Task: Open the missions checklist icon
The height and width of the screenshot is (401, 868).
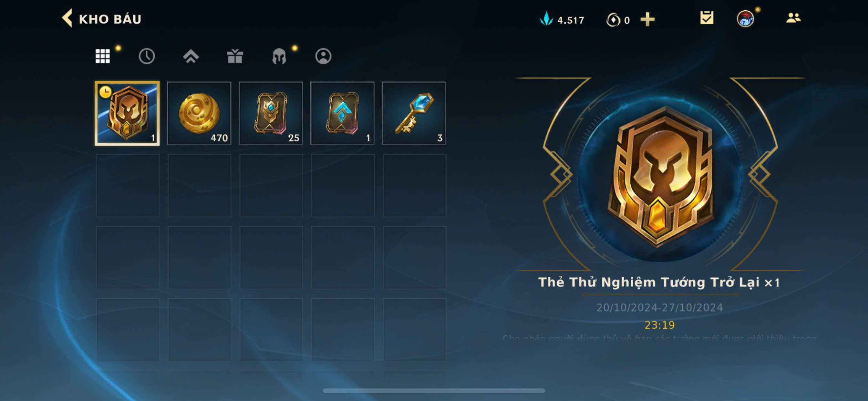Action: tap(707, 18)
